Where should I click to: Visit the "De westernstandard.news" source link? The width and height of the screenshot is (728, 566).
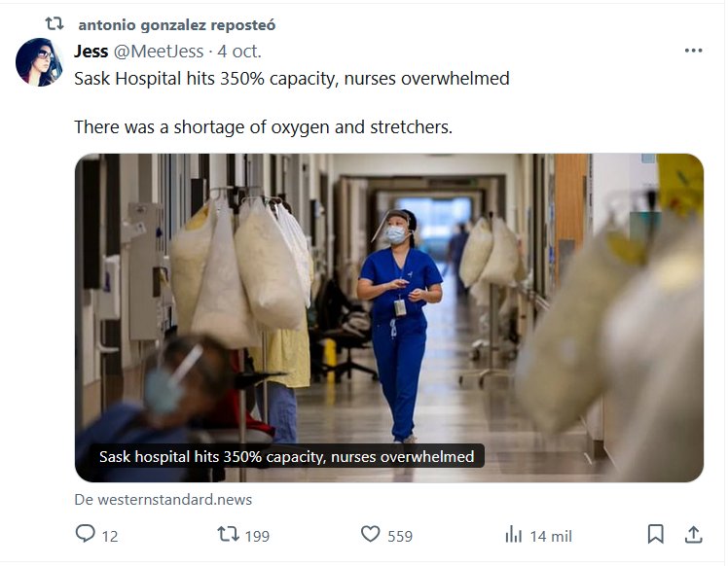pyautogui.click(x=163, y=499)
